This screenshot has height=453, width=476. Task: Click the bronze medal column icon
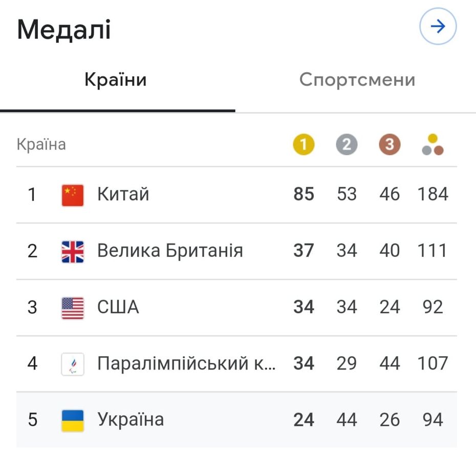(x=390, y=145)
